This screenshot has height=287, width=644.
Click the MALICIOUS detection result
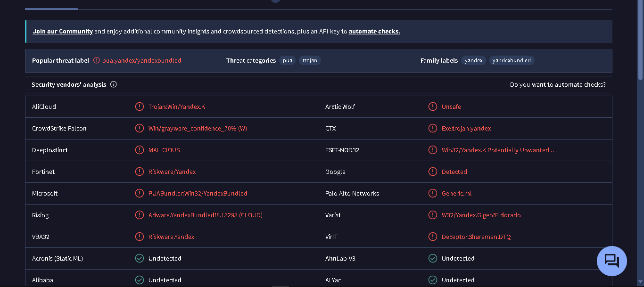[164, 150]
